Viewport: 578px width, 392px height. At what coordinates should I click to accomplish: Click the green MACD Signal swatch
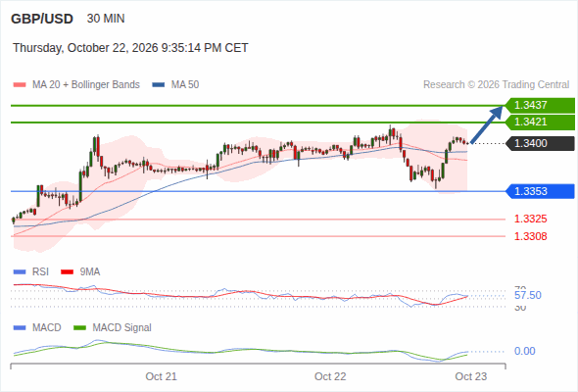[x=80, y=328]
